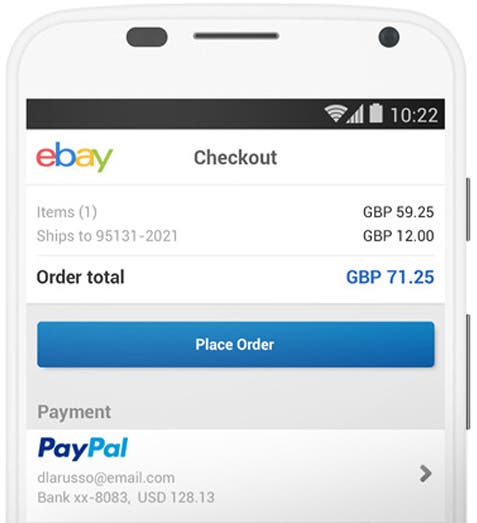Image resolution: width=477 pixels, height=523 pixels.
Task: Click the PayPal logo
Action: (83, 449)
